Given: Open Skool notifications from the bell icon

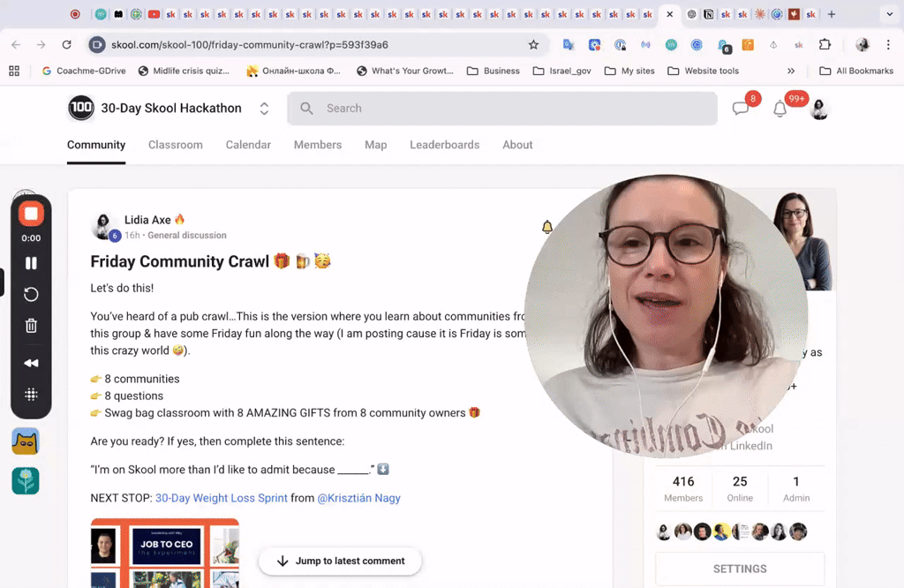Looking at the screenshot, I should tap(780, 109).
